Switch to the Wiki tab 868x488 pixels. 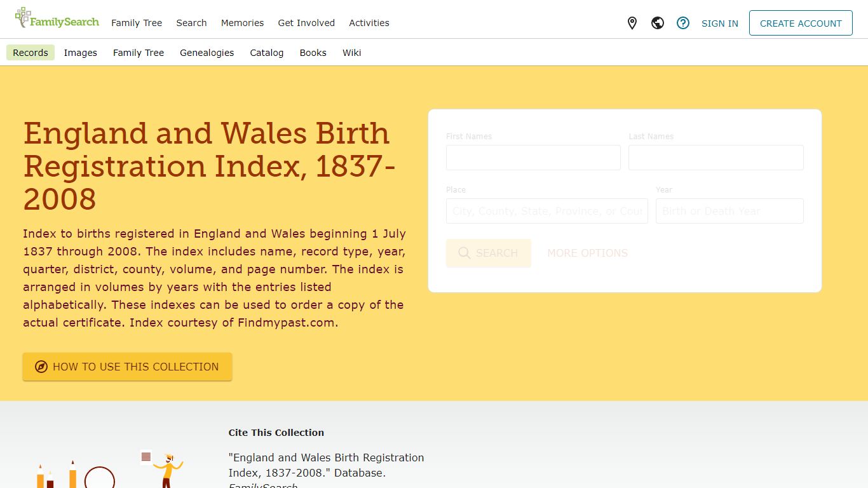pos(352,53)
